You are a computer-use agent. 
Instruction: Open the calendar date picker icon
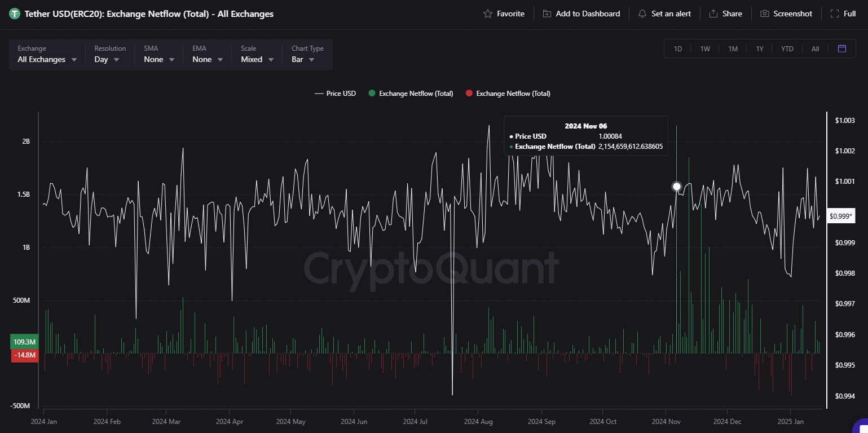point(842,48)
